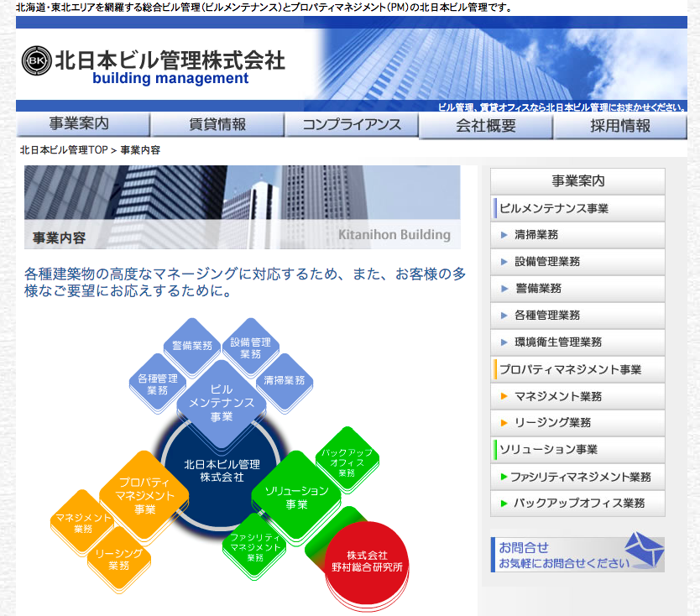Image resolution: width=700 pixels, height=616 pixels.
Task: Click the blue arrow beside 清掃業務
Action: [x=504, y=235]
